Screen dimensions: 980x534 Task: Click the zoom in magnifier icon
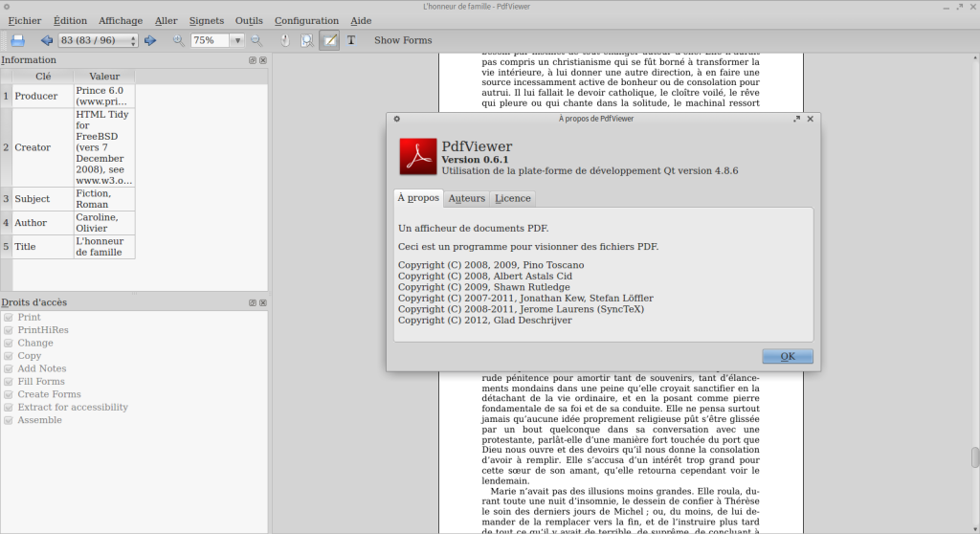click(178, 40)
